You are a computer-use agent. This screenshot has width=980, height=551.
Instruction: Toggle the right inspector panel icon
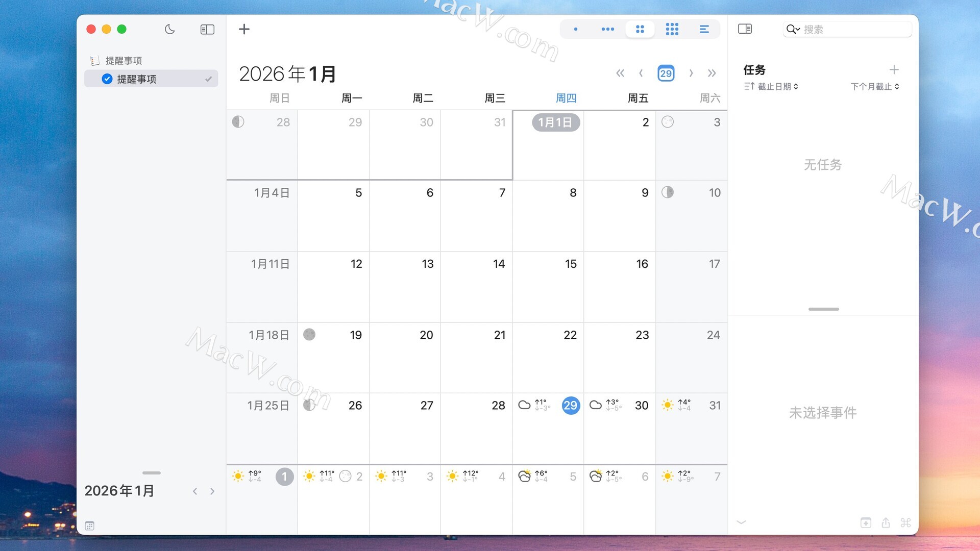click(745, 29)
